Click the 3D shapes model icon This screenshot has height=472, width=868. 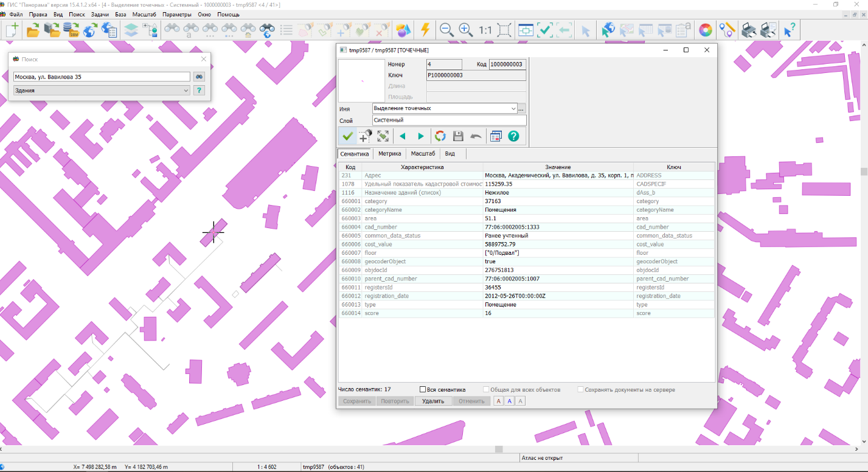[x=403, y=30]
